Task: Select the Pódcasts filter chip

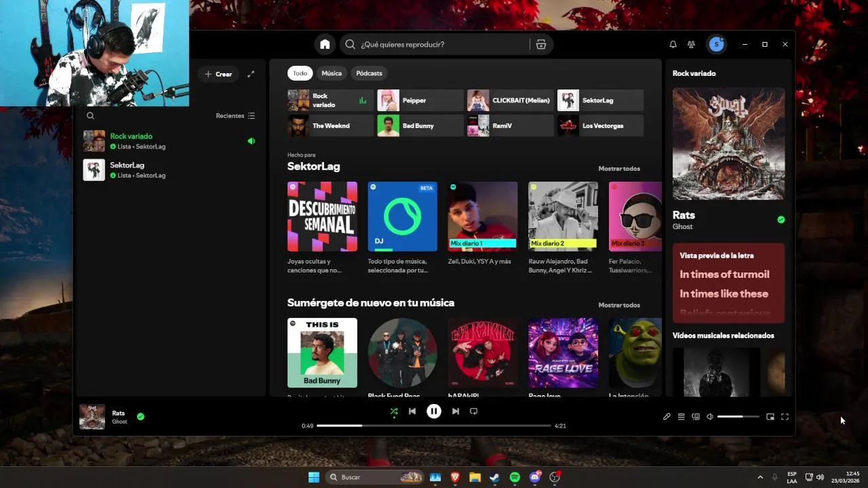Action: pos(369,73)
